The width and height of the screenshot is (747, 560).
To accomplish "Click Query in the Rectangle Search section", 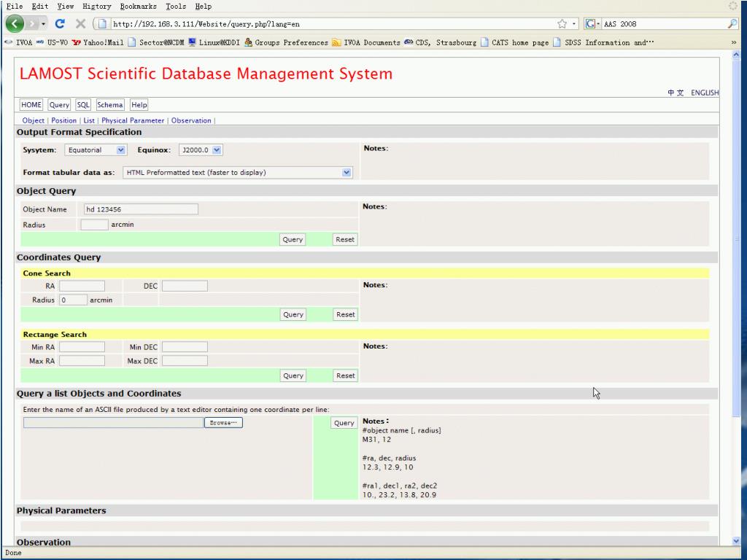I will click(x=293, y=376).
